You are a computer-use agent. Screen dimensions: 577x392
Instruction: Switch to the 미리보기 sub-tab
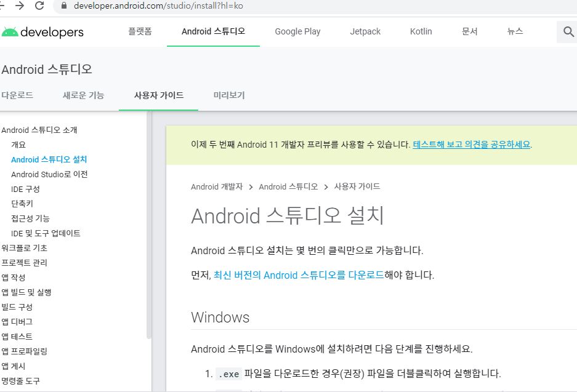click(x=229, y=95)
